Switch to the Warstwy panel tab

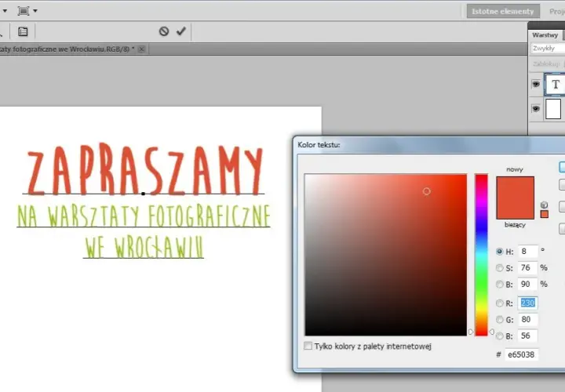click(545, 35)
